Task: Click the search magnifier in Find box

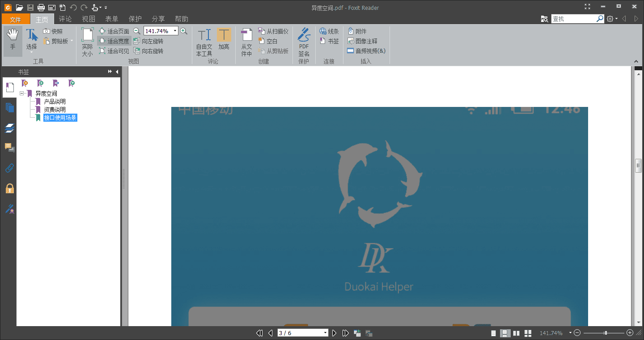Action: click(x=600, y=19)
